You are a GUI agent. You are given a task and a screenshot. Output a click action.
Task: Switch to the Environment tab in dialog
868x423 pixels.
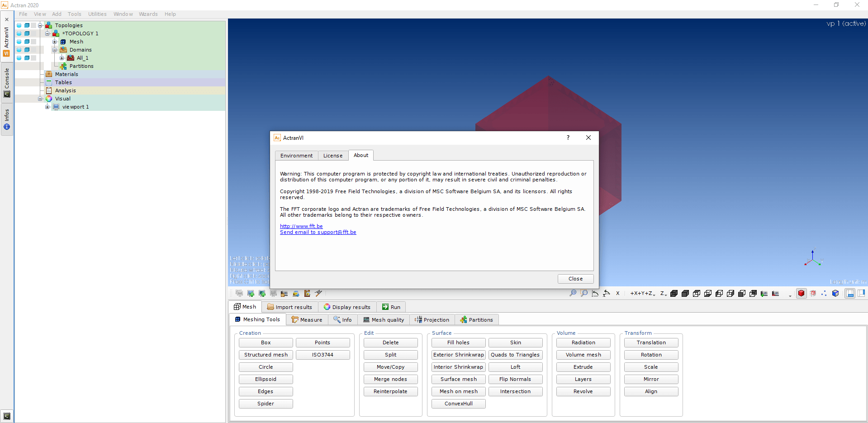(296, 156)
